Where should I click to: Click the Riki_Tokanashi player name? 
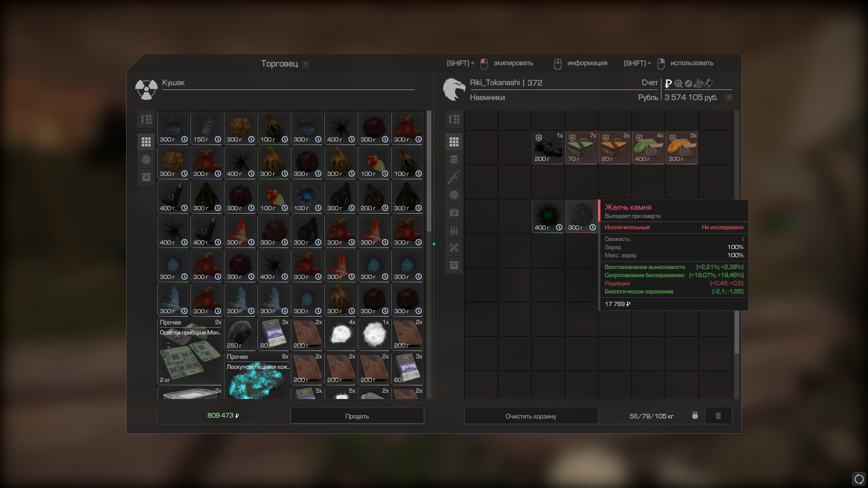(495, 83)
